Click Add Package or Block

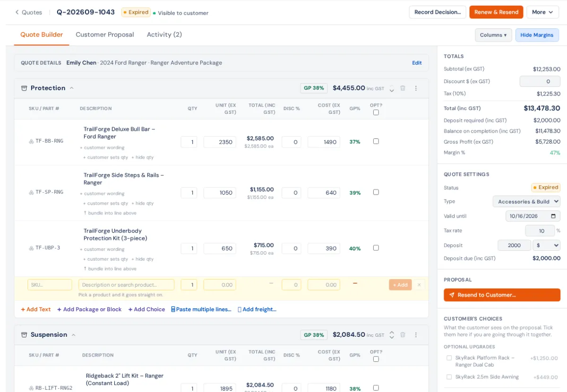click(x=89, y=309)
